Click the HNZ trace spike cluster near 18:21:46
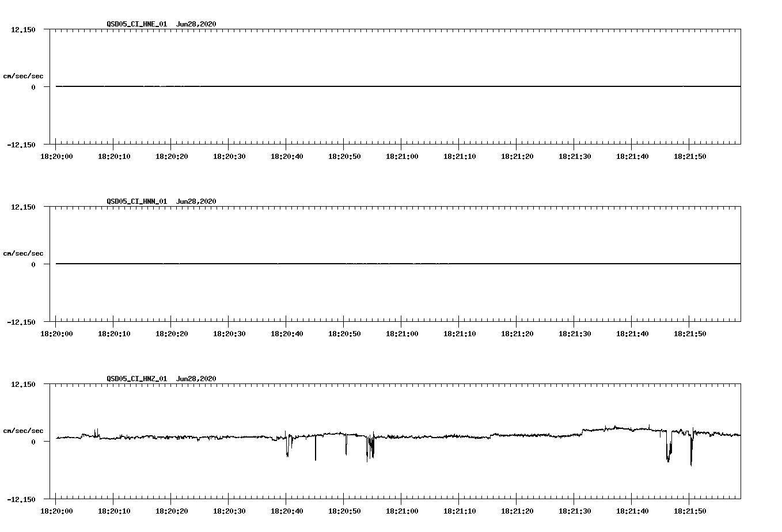782x532 pixels. pos(669,446)
